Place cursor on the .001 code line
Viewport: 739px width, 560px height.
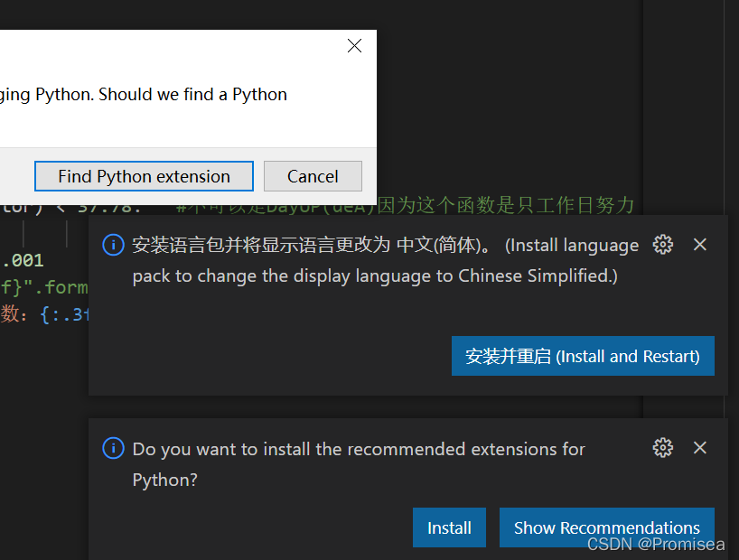click(23, 260)
